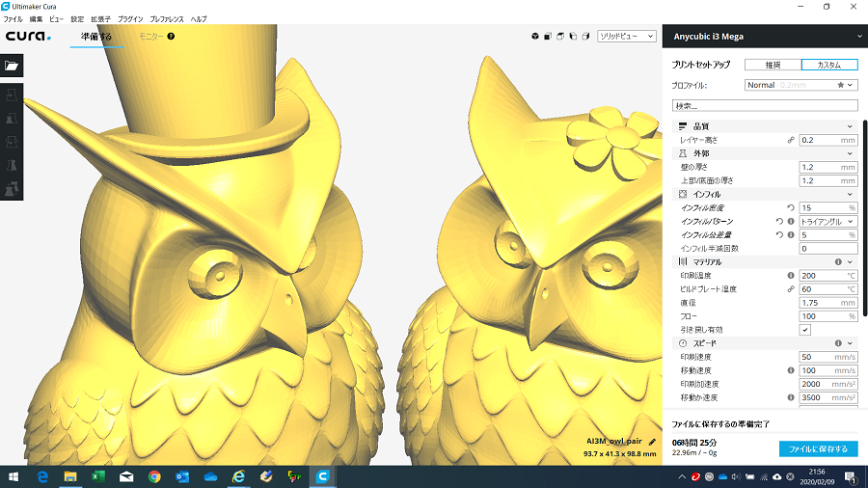
Task: Switch camera to right view cube icon
Action: click(585, 36)
